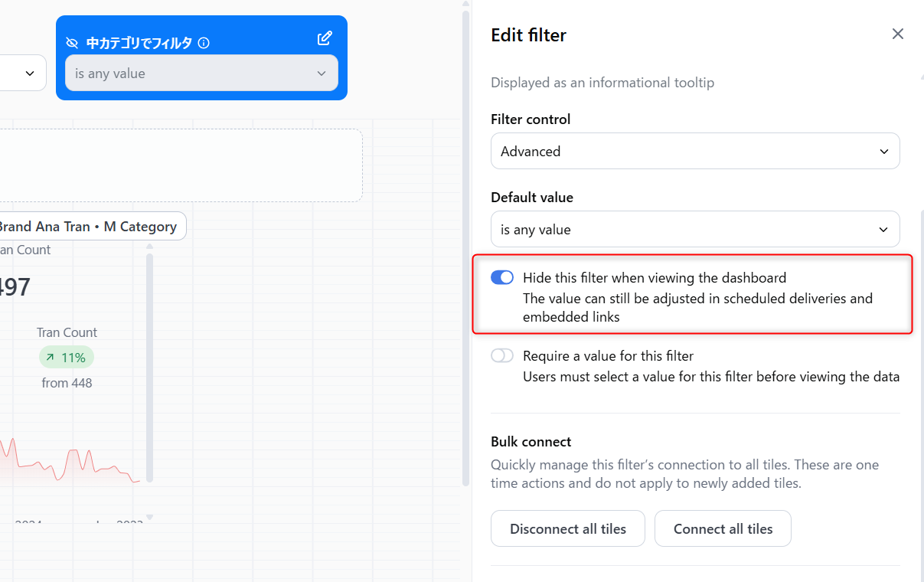Click the info icon beside the filter title
The width and height of the screenshot is (924, 582).
click(x=204, y=43)
